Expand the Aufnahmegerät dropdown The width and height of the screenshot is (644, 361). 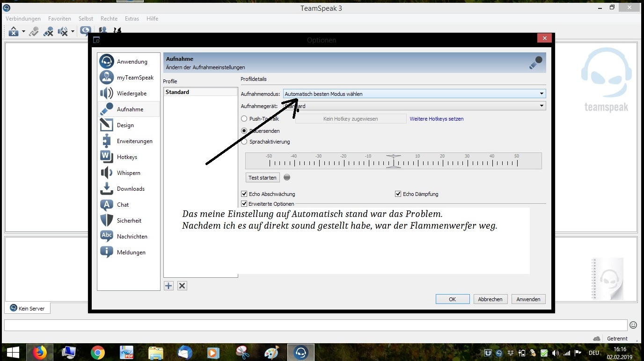[414, 106]
